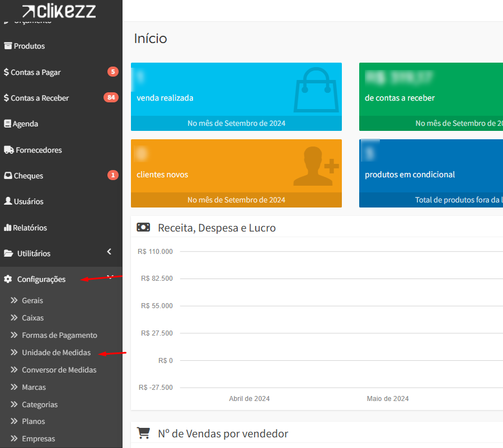Expand the Utilitários menu chevron
503x448 pixels.
[110, 252]
